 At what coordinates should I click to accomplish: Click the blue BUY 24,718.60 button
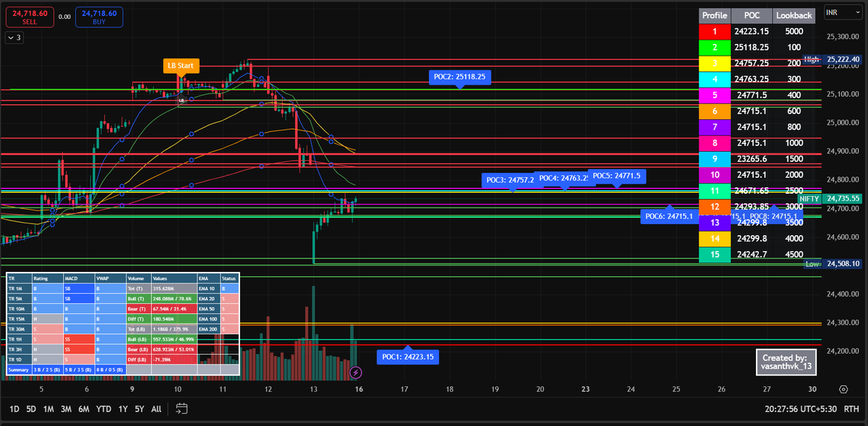tap(99, 17)
